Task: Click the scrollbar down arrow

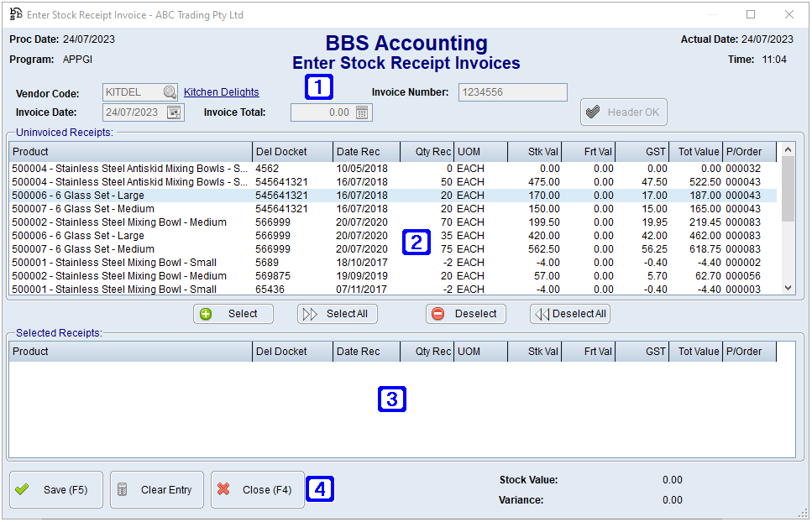Action: tap(787, 289)
